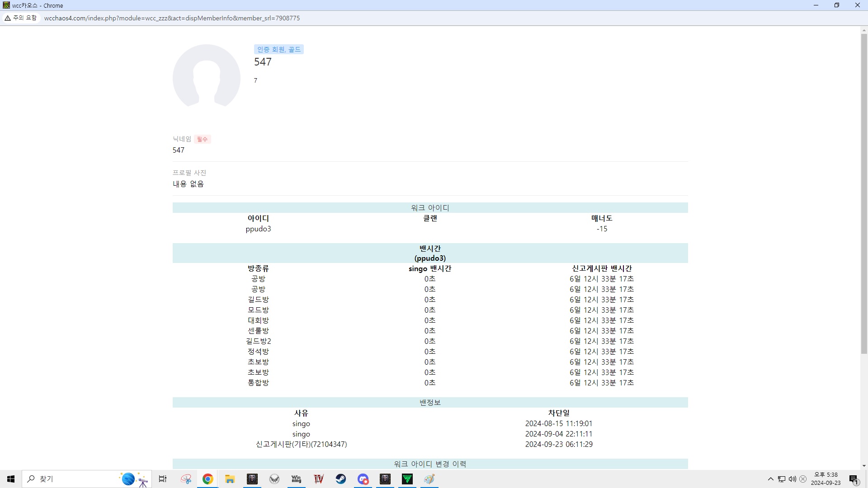Click the '차단일' column header
Screen dimensions: 868x488
coord(559,413)
